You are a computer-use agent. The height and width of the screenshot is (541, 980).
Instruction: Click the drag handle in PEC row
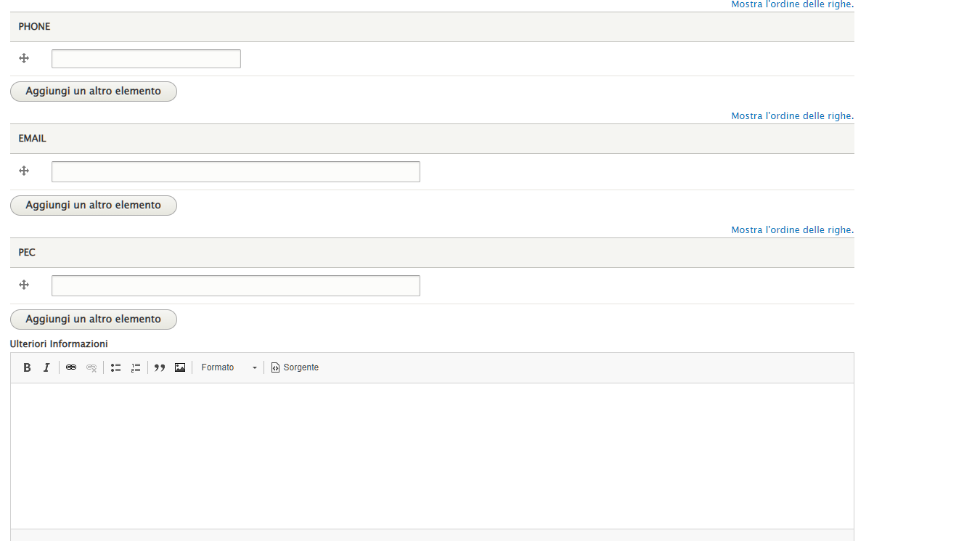(x=24, y=285)
